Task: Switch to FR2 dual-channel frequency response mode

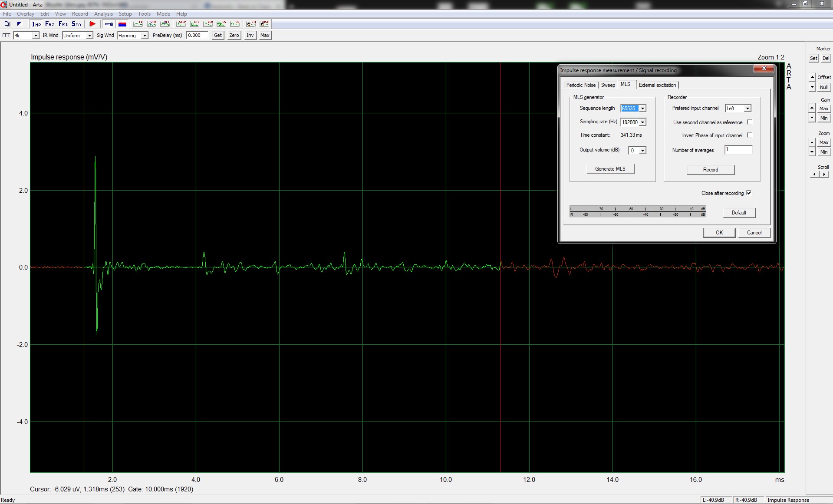Action: [49, 24]
